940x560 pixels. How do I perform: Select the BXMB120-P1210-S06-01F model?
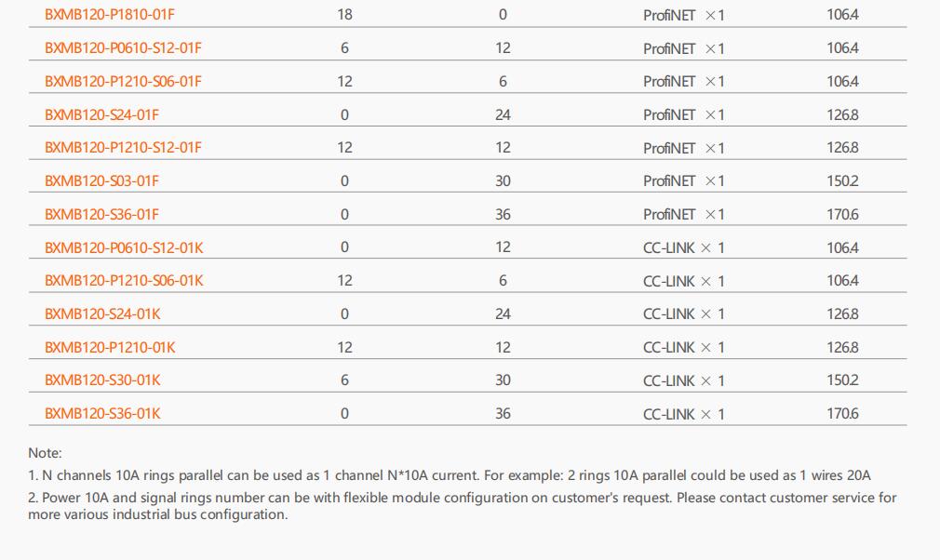[123, 81]
